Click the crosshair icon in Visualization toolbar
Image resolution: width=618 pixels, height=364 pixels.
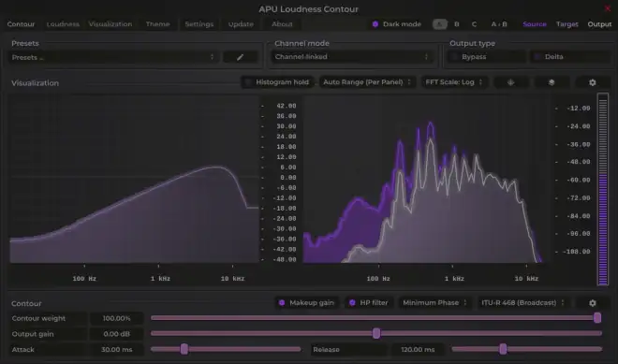pyautogui.click(x=511, y=82)
